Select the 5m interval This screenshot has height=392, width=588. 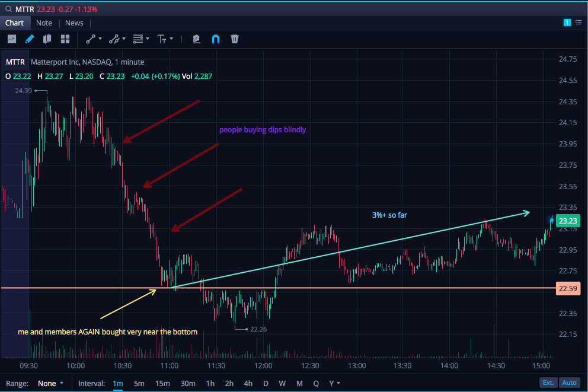139,383
